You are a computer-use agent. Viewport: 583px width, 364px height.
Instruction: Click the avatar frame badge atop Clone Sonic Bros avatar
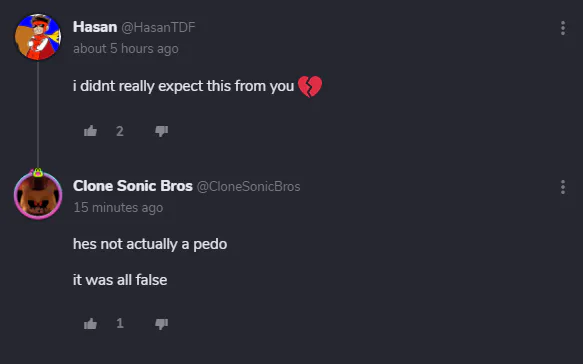(38, 173)
